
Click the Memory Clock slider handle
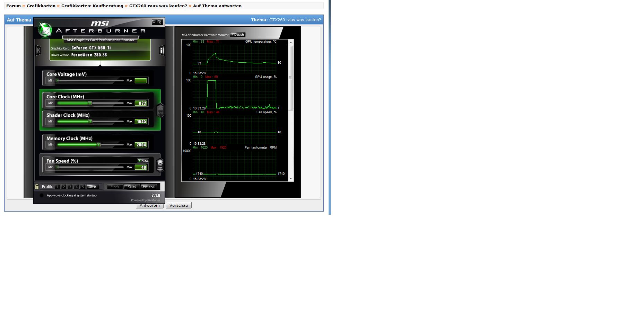99,144
